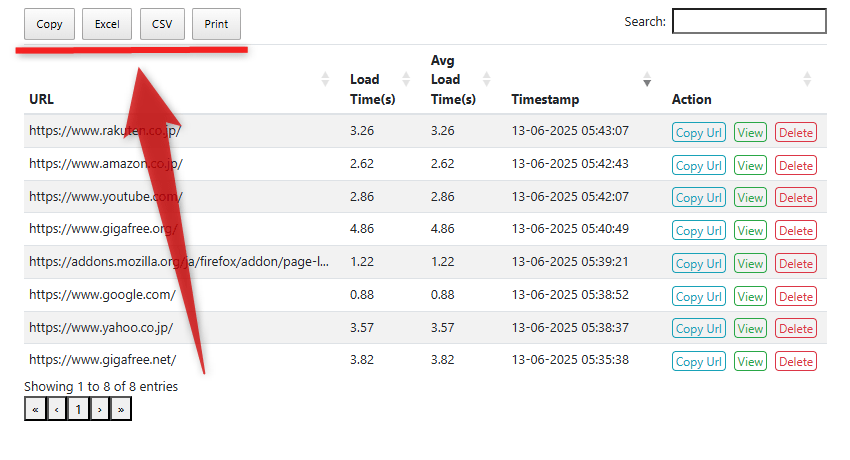View the rakuten.co.jp entry

(750, 132)
